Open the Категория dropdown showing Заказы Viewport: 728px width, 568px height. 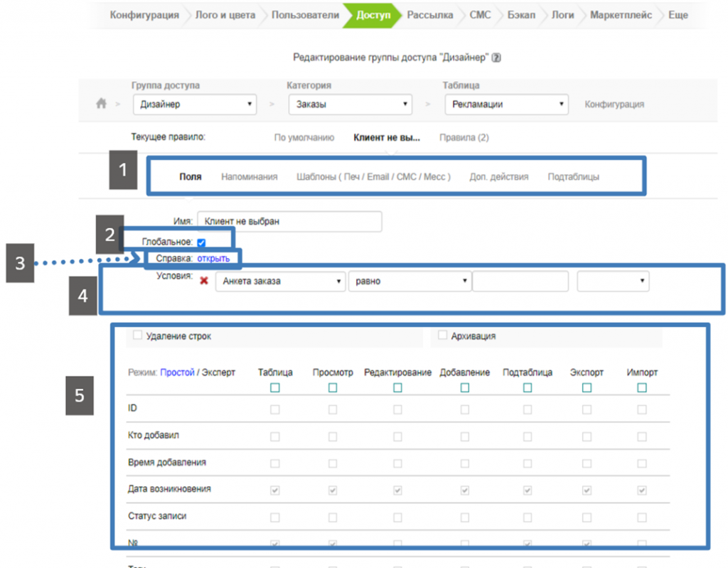tap(350, 105)
